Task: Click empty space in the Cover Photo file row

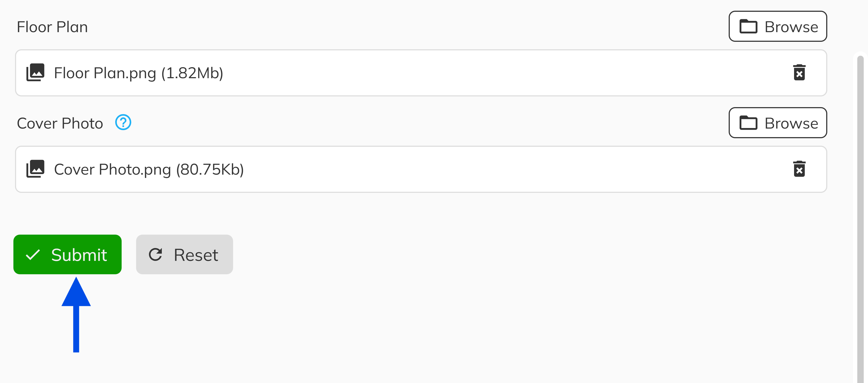Action: click(472, 170)
